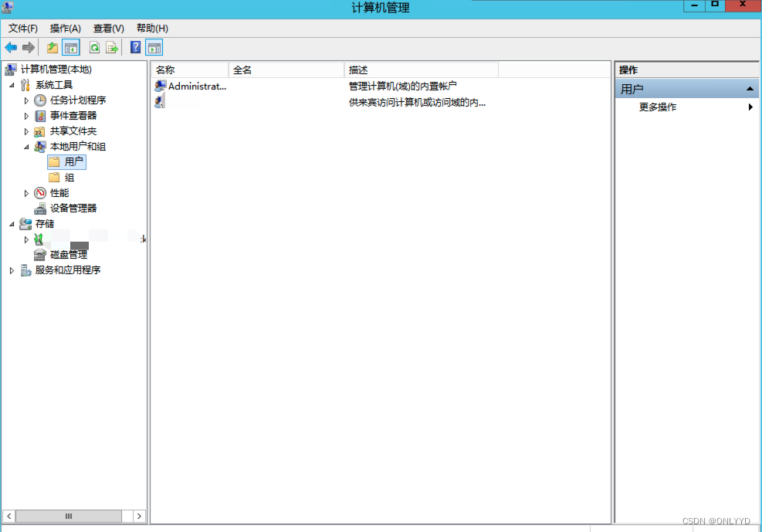Screen dimensions: 762x532
Task: Click tree pane scrollbar left arrow
Action: [x=8, y=516]
